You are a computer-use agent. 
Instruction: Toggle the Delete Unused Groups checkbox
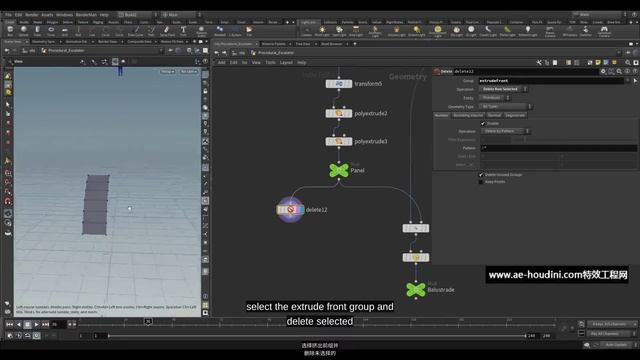tap(481, 175)
